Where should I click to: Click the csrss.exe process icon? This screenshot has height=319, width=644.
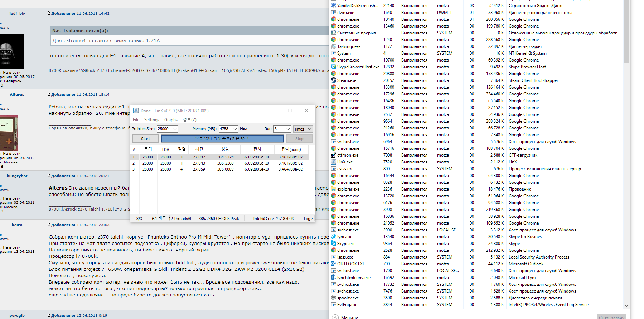tap(334, 169)
